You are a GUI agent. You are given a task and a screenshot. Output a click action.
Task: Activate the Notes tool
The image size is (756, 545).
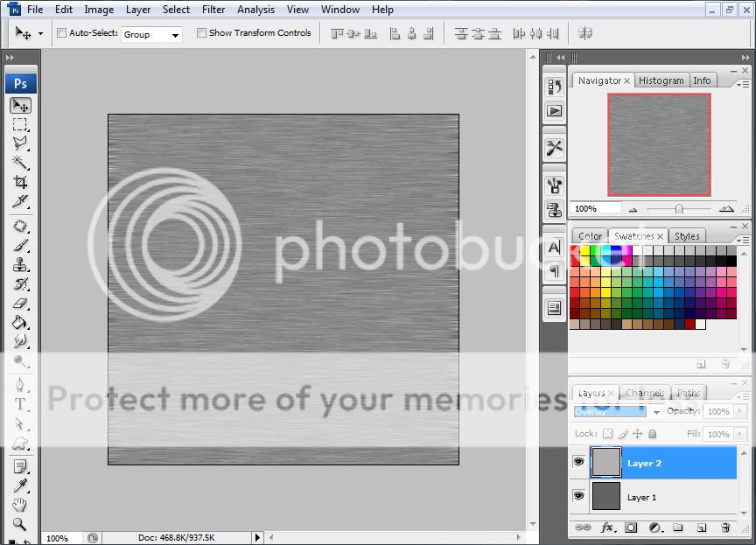pyautogui.click(x=20, y=466)
